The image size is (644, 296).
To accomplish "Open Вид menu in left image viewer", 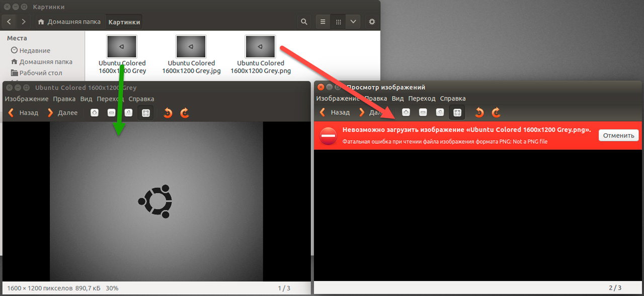I will pyautogui.click(x=86, y=99).
